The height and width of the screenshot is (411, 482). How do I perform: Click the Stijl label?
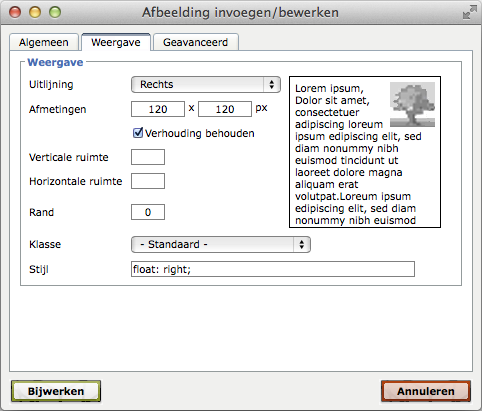(x=39, y=269)
